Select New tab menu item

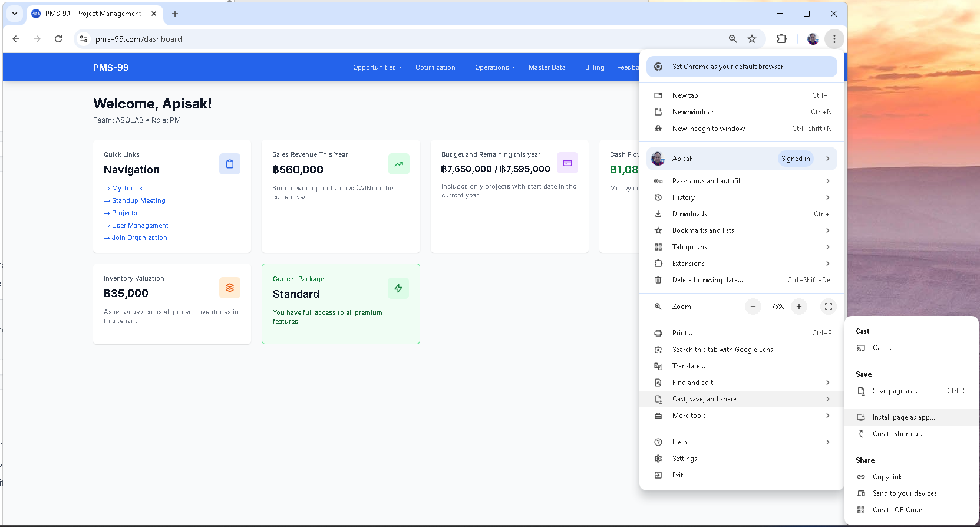[x=742, y=95]
